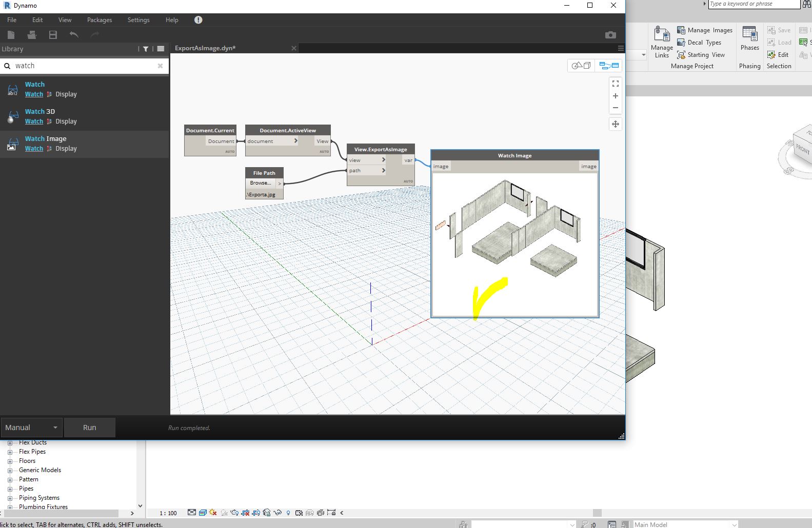Viewport: 812px width, 528px height.
Task: Click the Zoom to fit icon on canvas
Action: pyautogui.click(x=616, y=84)
